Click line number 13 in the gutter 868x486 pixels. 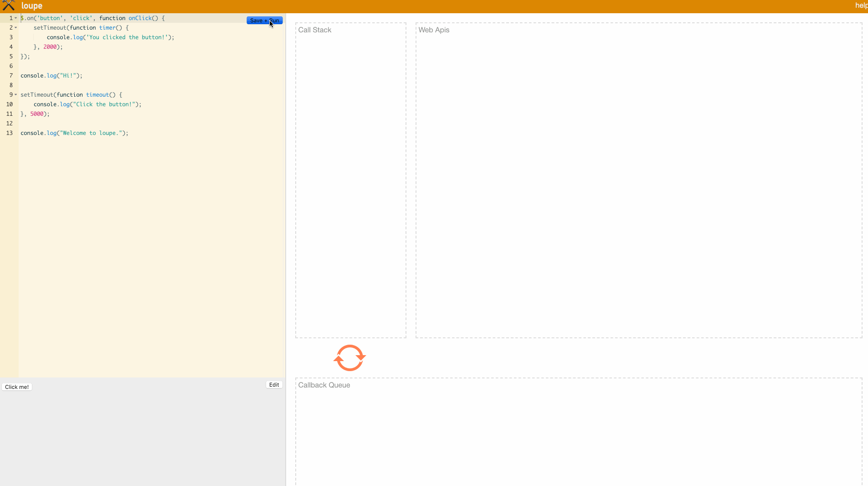click(x=9, y=133)
